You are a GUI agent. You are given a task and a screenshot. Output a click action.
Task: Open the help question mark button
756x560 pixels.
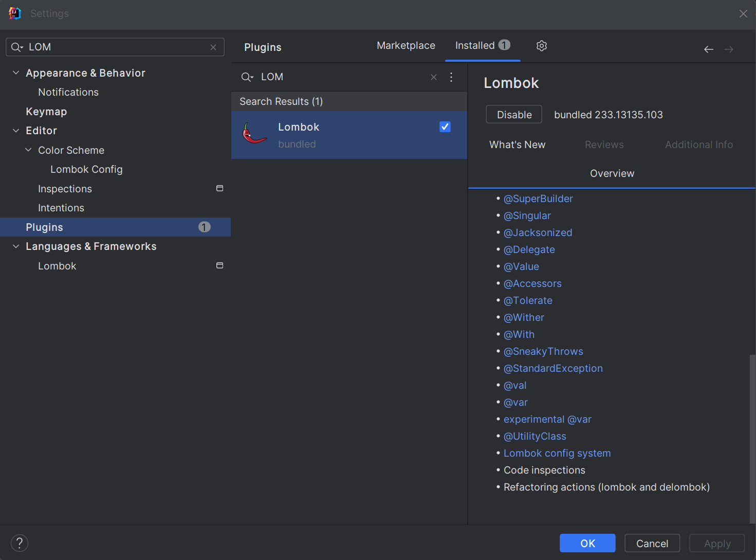20,543
